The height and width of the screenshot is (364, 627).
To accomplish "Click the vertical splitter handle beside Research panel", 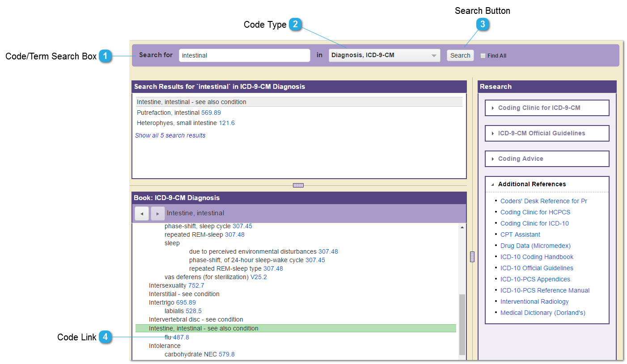I will (472, 256).
